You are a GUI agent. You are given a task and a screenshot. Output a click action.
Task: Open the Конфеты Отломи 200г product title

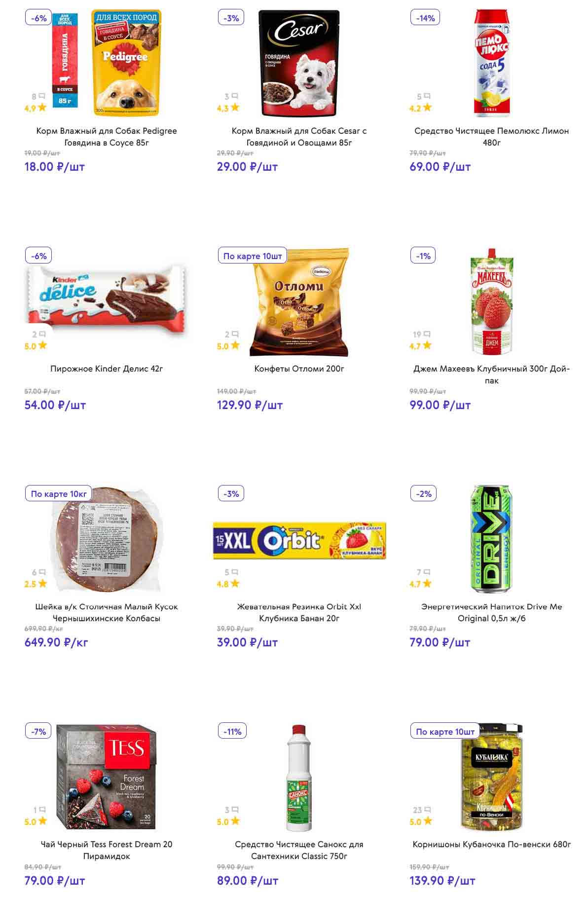click(299, 369)
